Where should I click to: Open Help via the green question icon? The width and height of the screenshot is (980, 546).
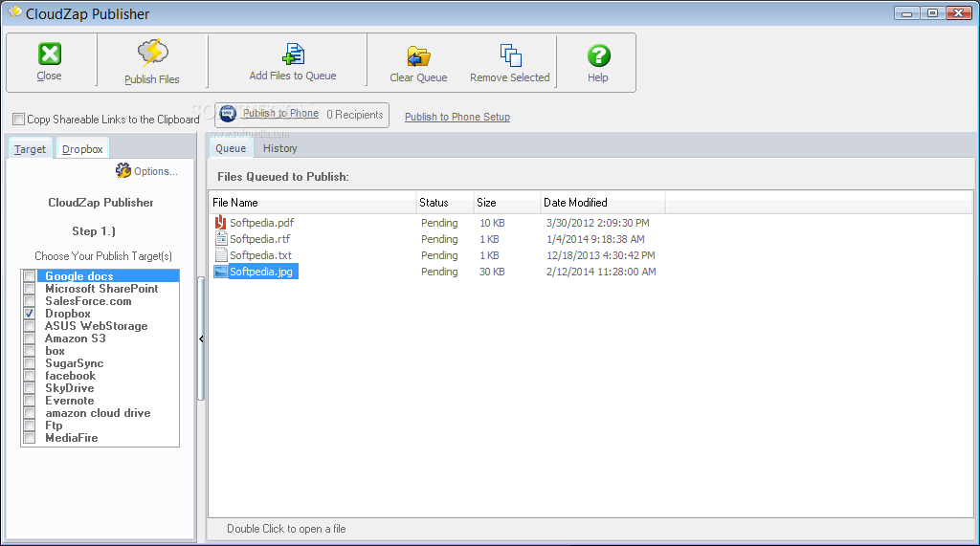coord(599,55)
